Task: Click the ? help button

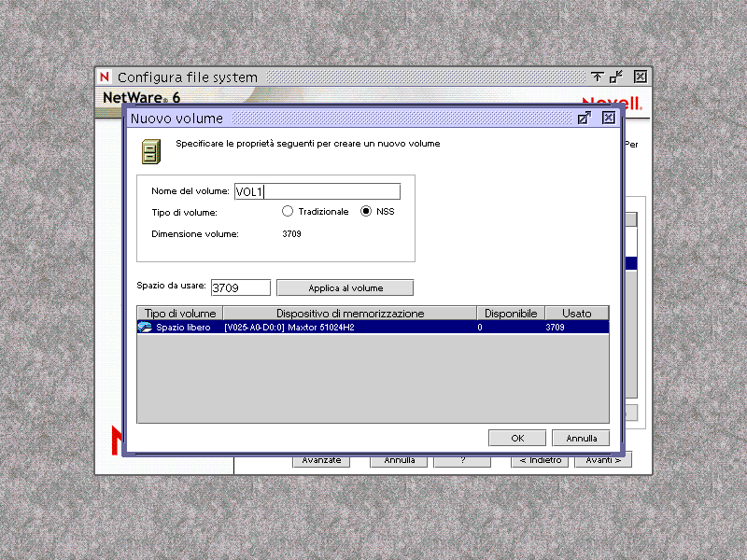Action: tap(462, 461)
